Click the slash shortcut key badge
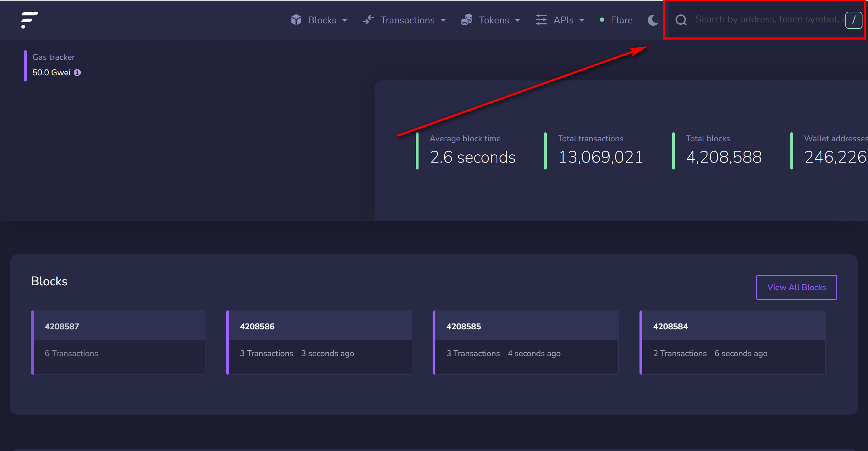The width and height of the screenshot is (868, 451). [x=854, y=20]
